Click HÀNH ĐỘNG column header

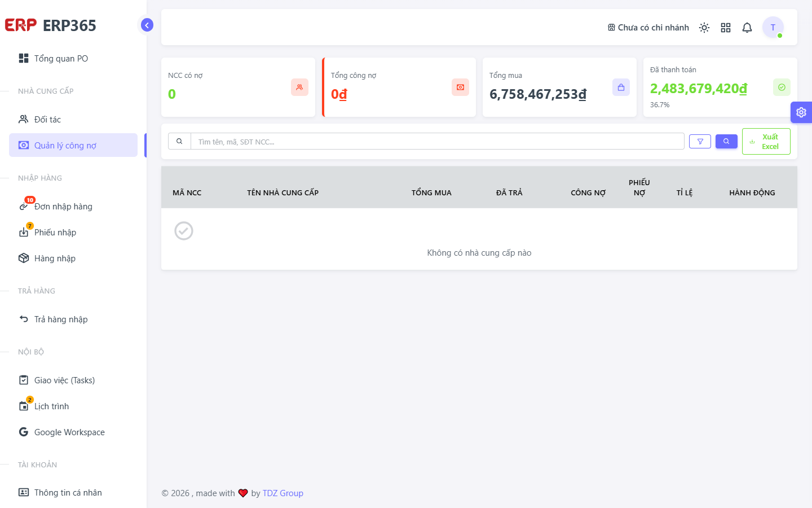click(752, 192)
